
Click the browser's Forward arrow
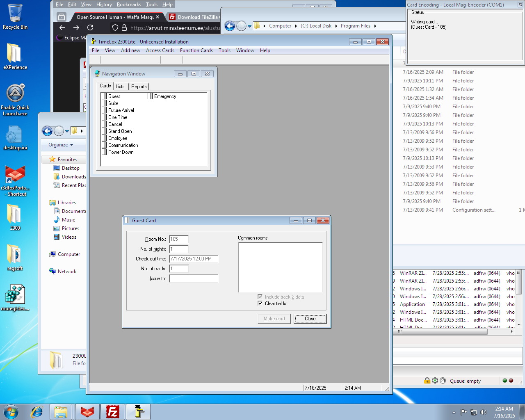point(76,27)
